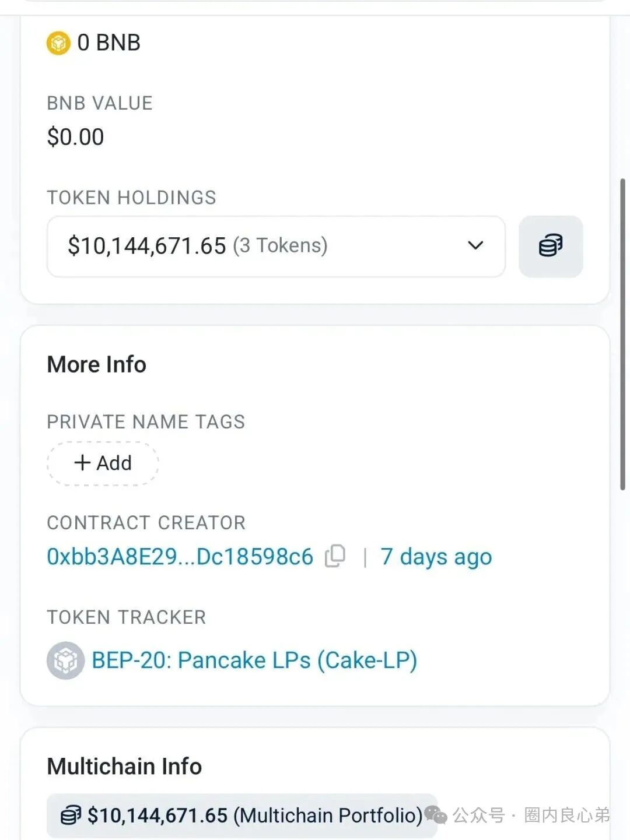The height and width of the screenshot is (840, 630).
Task: Open the '7 days ago' creation transaction
Action: point(436,557)
